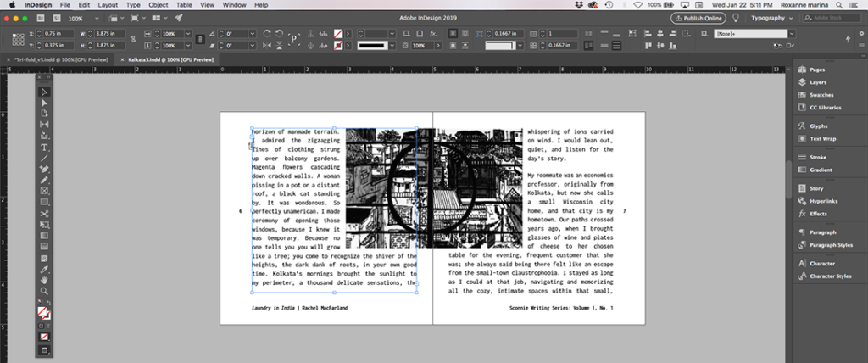Toggle constrain proportions for width and height
The width and height of the screenshot is (868, 363).
(133, 39)
